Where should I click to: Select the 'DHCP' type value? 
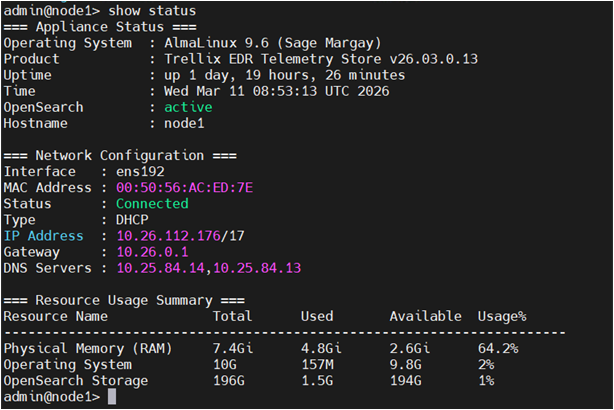coord(132,220)
